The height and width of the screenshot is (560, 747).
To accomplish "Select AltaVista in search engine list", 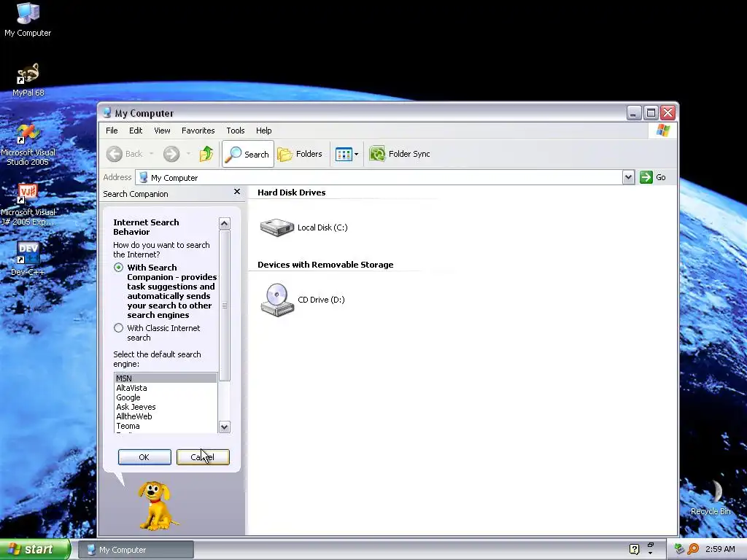I will [x=166, y=388].
